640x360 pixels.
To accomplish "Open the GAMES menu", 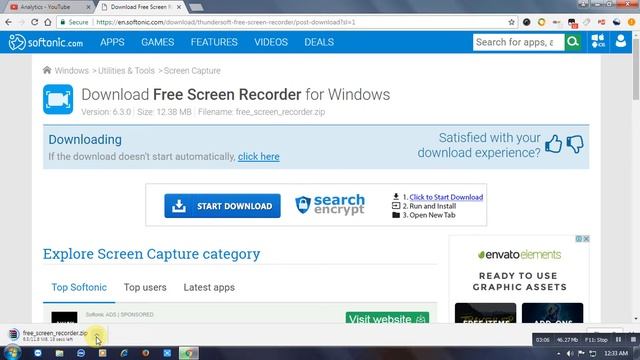I will coord(158,42).
